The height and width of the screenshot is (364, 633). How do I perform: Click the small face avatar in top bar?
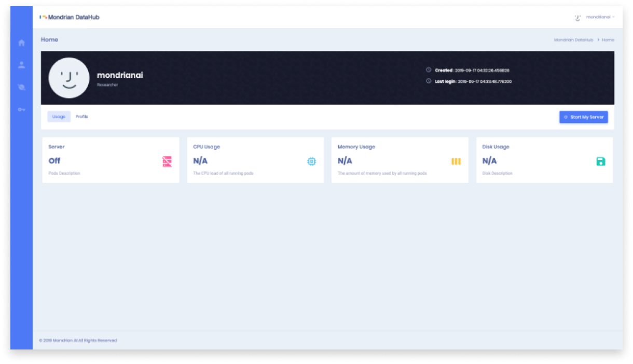(577, 17)
